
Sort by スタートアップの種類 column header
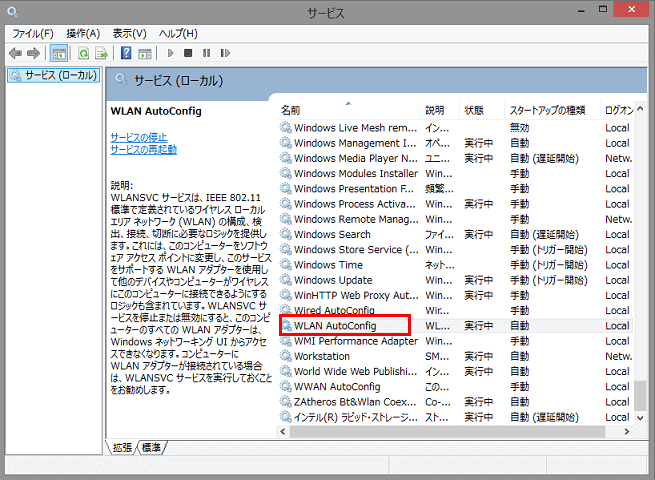tap(552, 110)
